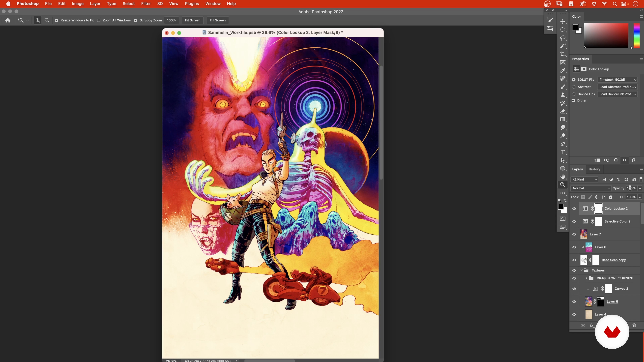Screen dimensions: 644x362
Task: Switch to the History tab
Action: tap(594, 169)
